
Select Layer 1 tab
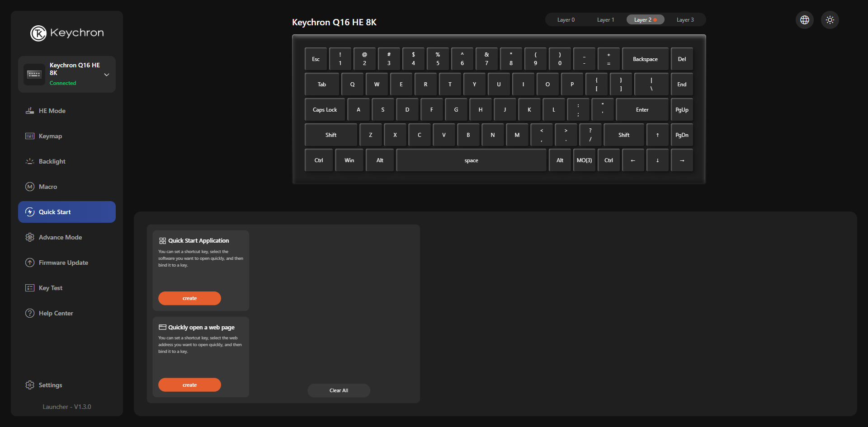click(605, 20)
